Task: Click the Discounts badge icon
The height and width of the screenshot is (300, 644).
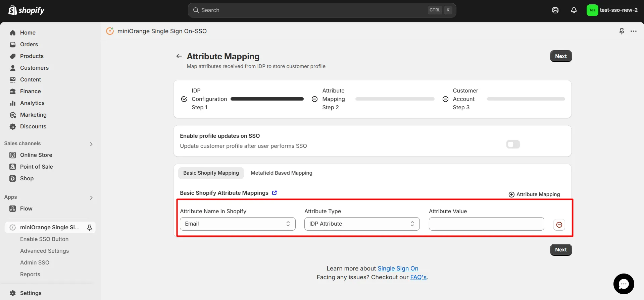Action: (13, 126)
